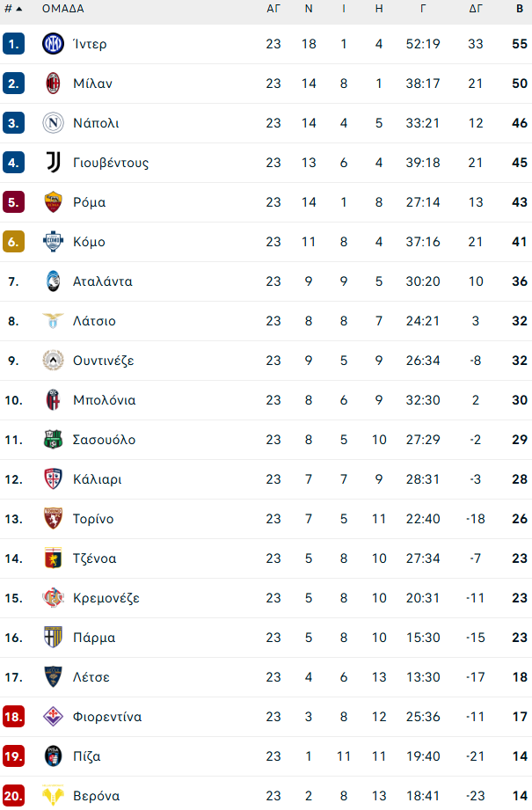The width and height of the screenshot is (532, 810).
Task: Sort table by the # rank column
Action: coord(12,9)
